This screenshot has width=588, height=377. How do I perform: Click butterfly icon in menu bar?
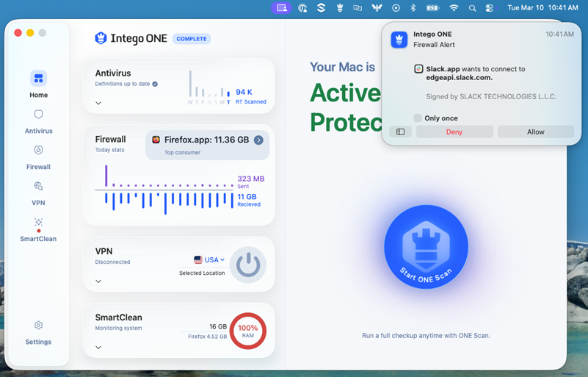(x=377, y=7)
